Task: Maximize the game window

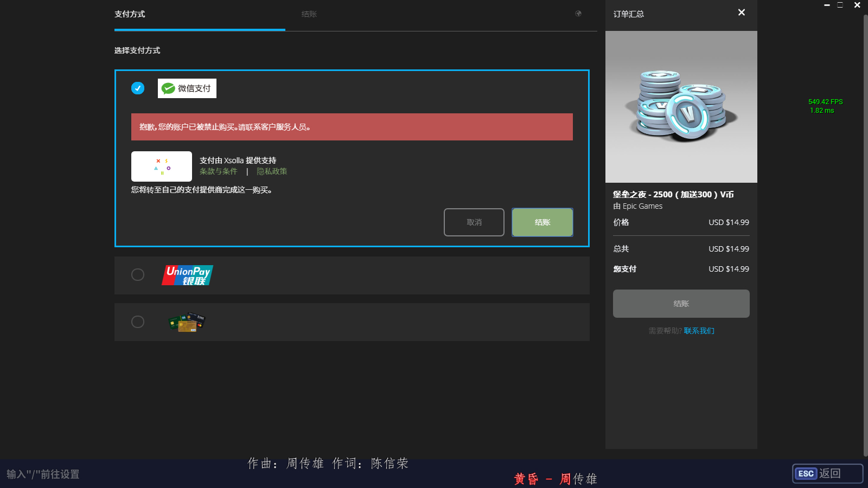Action: (840, 5)
